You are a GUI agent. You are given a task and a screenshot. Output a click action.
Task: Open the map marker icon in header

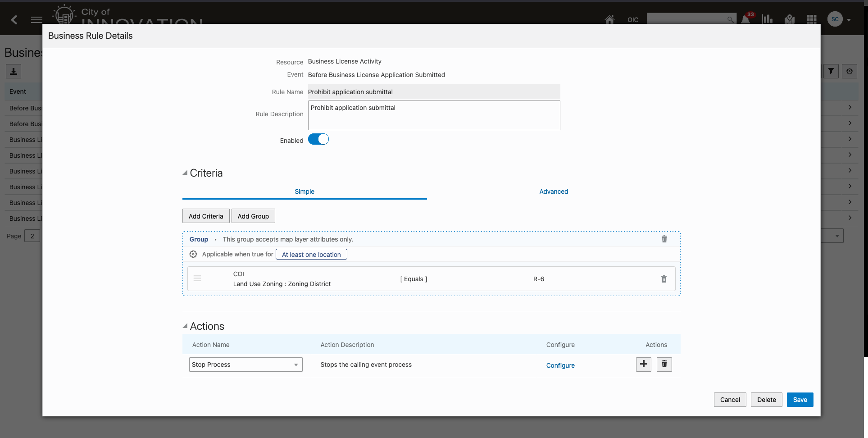(789, 19)
